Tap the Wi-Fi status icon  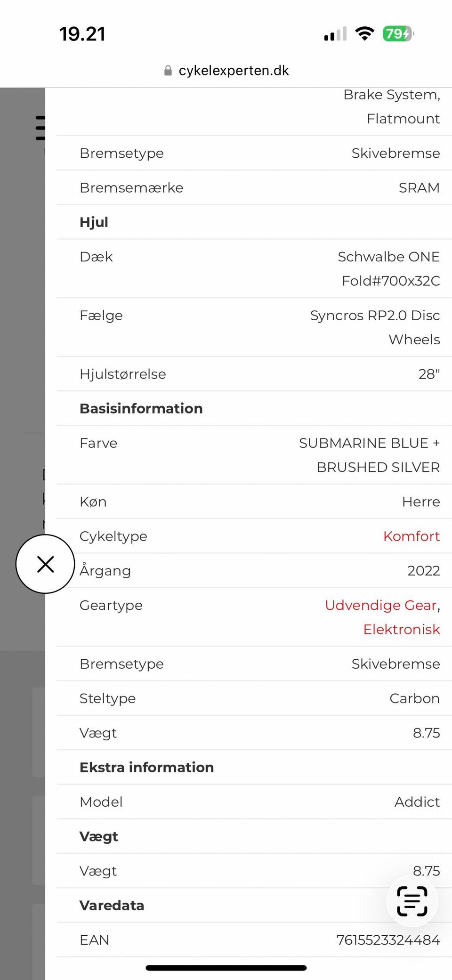tap(364, 34)
